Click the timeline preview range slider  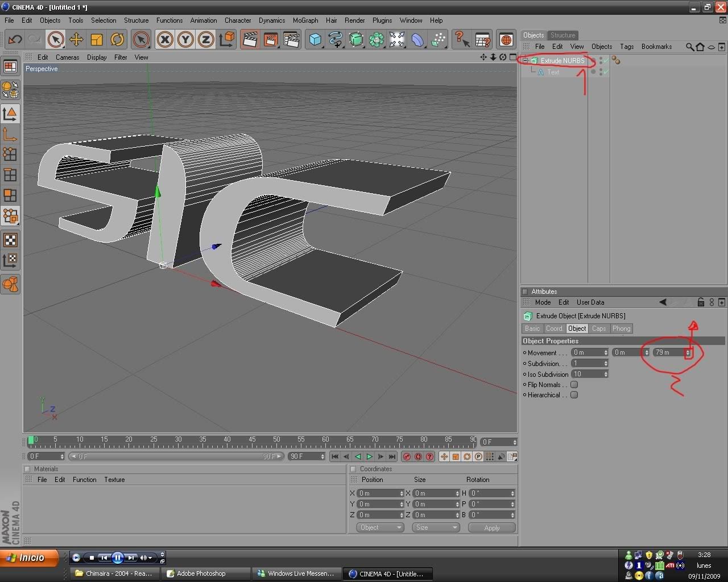176,456
